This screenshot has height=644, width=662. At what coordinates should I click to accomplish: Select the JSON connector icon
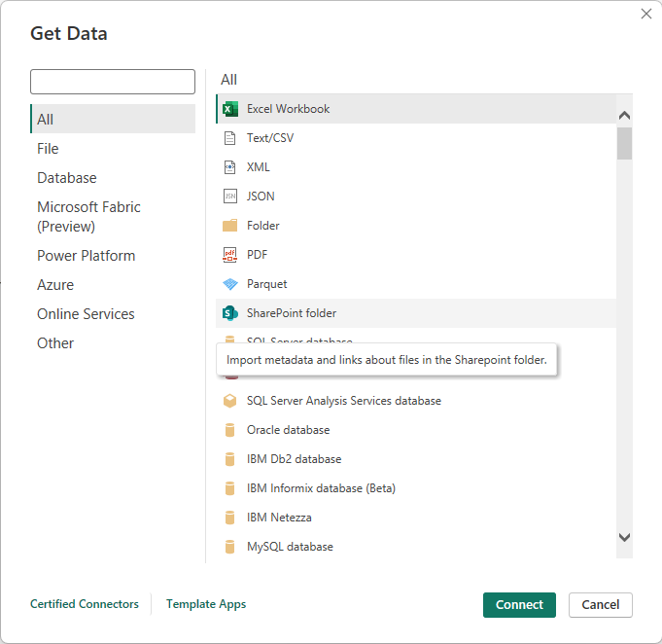point(230,197)
